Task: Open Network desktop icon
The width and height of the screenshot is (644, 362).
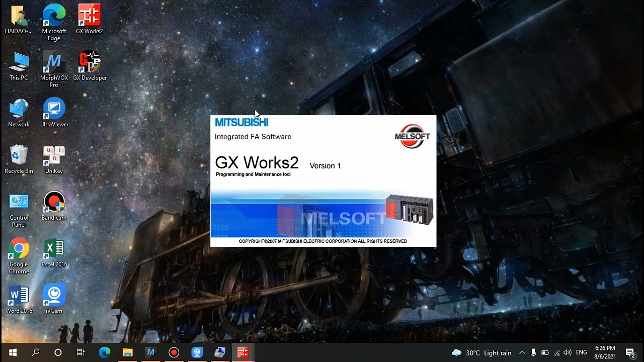Action: [x=19, y=113]
